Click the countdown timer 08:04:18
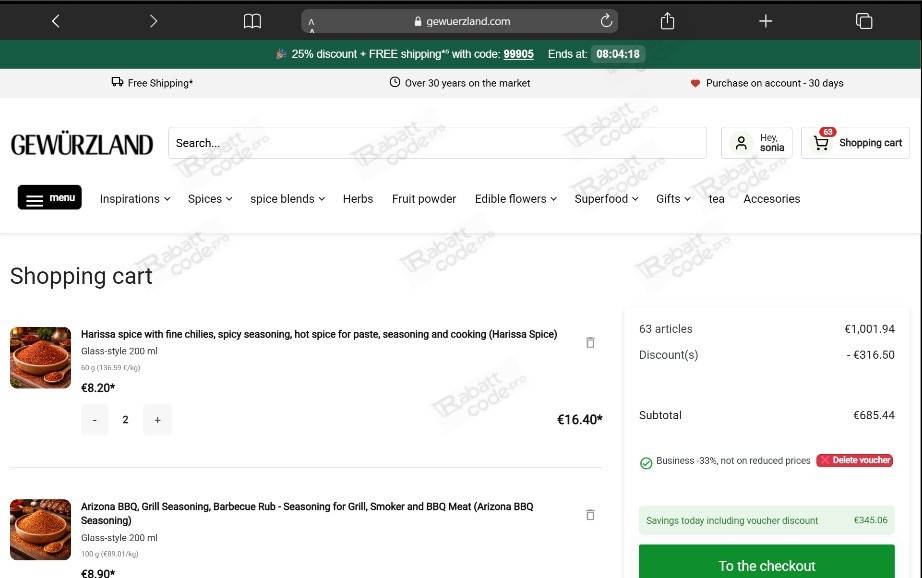 click(618, 54)
